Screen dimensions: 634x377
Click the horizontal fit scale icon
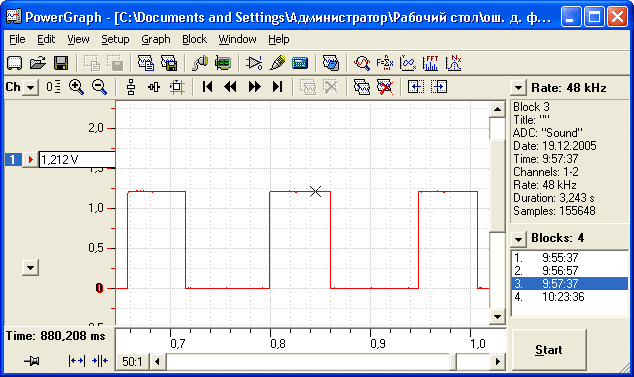click(x=154, y=87)
